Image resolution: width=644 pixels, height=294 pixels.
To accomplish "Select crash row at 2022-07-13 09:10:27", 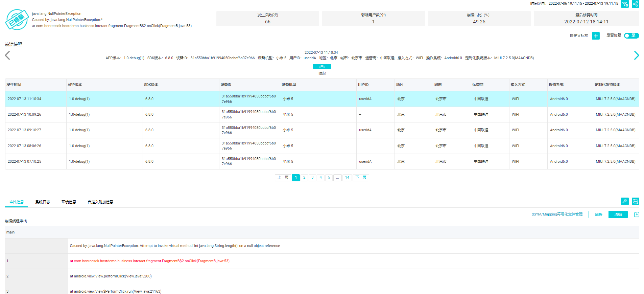I will [24, 130].
